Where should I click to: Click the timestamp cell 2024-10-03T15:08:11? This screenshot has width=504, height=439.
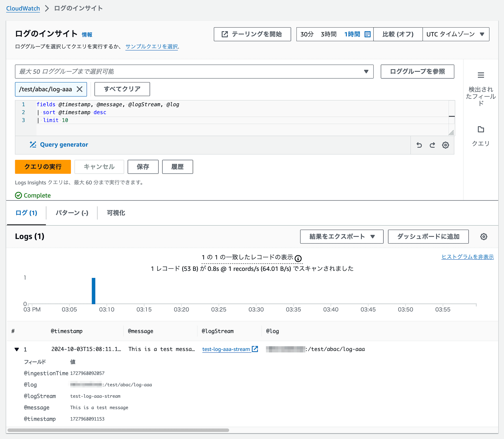pyautogui.click(x=86, y=349)
